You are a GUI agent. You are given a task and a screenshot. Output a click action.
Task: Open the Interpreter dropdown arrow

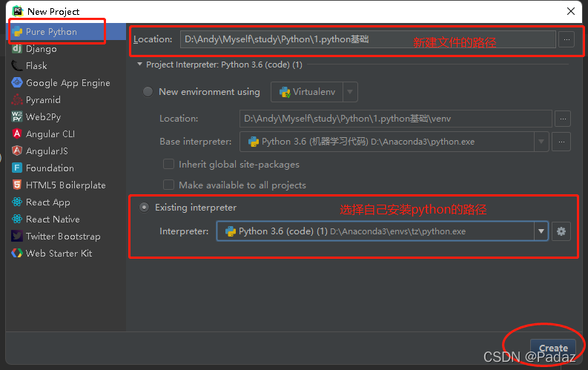coord(541,231)
